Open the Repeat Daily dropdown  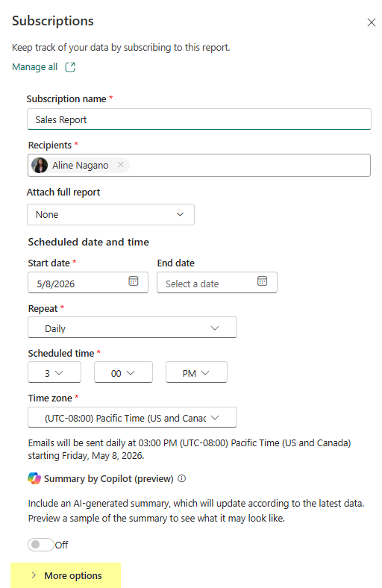(132, 328)
